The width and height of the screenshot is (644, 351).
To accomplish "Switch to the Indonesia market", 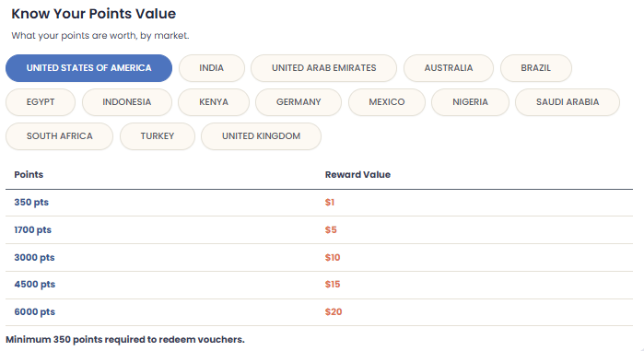I will 127,102.
